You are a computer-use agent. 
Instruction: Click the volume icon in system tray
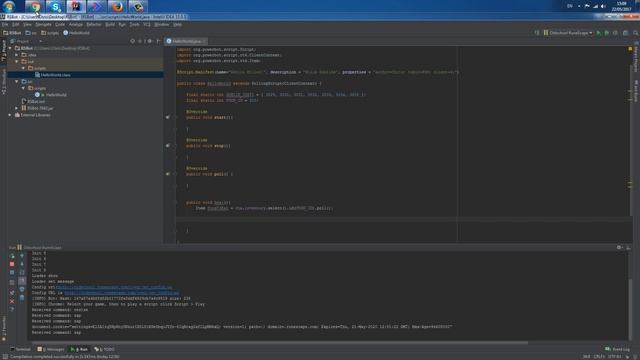[603, 6]
